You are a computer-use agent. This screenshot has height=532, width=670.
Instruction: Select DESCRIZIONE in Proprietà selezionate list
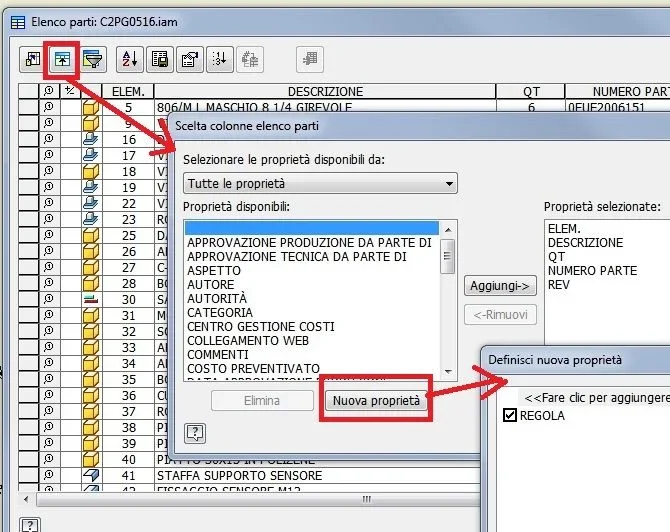point(585,243)
